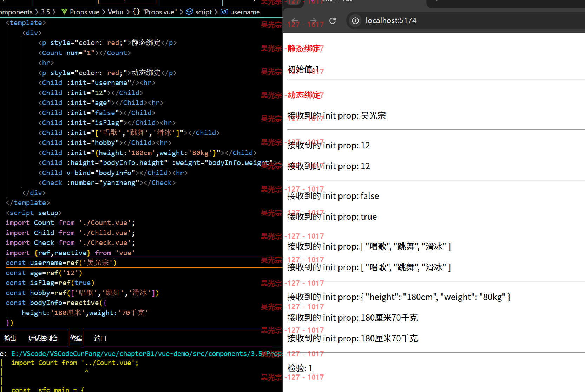Click the Child v-bind="bodyInfo" code line
This screenshot has height=392, width=585.
tap(113, 173)
